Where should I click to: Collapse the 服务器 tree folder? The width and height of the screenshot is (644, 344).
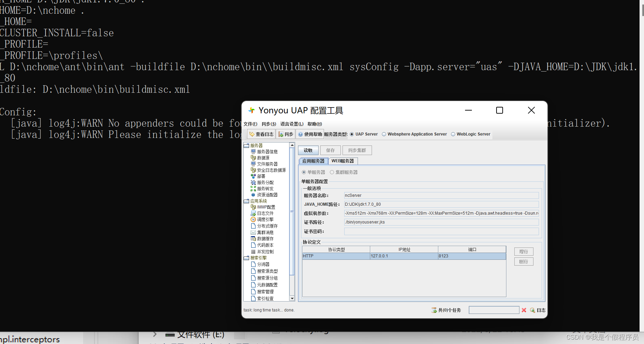pyautogui.click(x=246, y=145)
